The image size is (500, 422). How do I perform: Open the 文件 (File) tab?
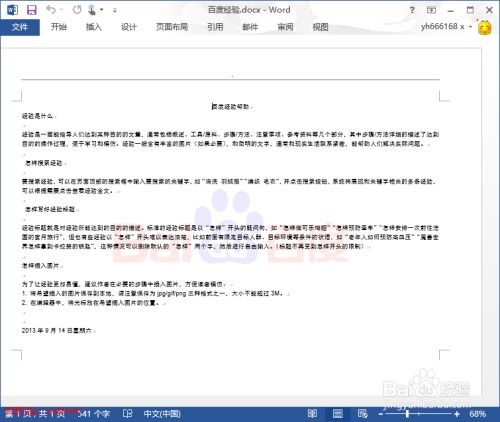click(20, 27)
